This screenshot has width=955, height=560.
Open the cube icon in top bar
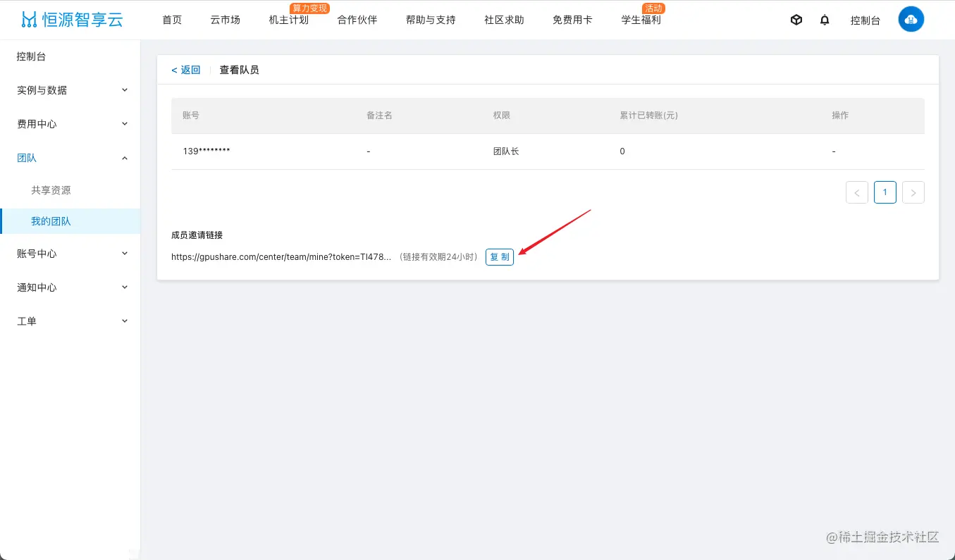796,20
